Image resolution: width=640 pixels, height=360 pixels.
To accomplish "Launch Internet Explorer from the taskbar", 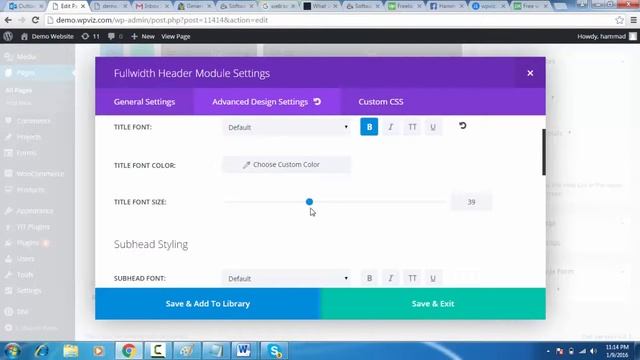I will click(x=41, y=351).
